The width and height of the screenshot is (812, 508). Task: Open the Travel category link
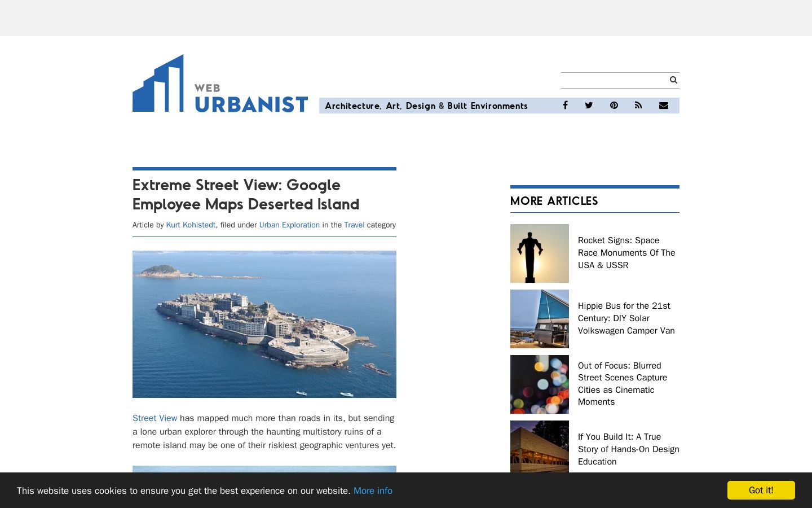pos(354,225)
